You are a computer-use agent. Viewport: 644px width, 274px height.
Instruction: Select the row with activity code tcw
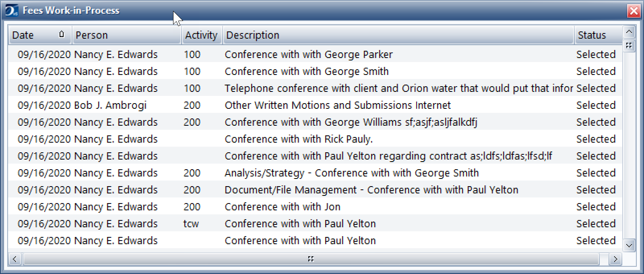point(316,224)
